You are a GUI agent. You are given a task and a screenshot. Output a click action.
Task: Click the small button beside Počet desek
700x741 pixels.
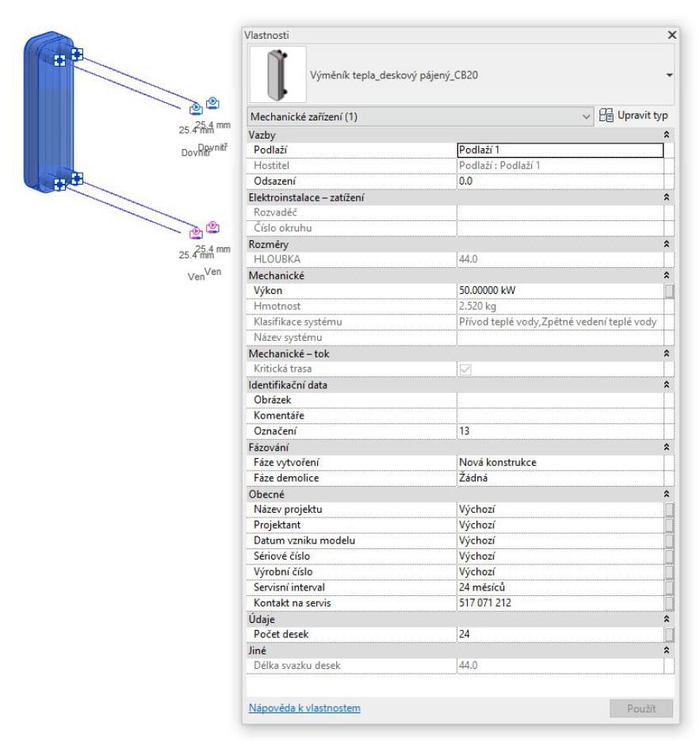(x=670, y=634)
